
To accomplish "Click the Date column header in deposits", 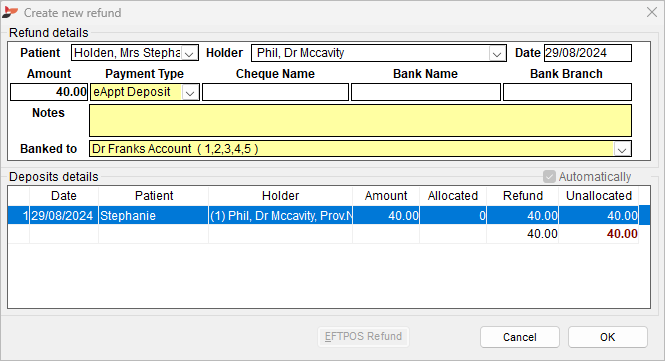I will coord(64,196).
